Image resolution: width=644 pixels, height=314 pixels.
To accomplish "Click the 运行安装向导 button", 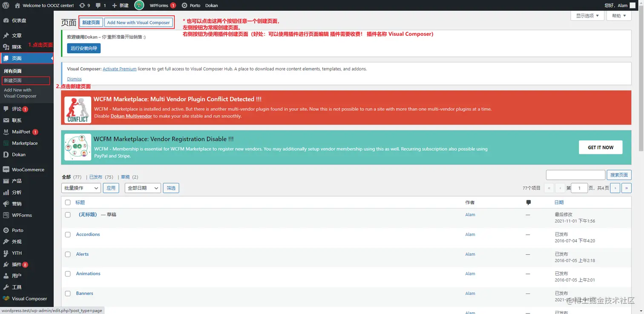I will [84, 48].
